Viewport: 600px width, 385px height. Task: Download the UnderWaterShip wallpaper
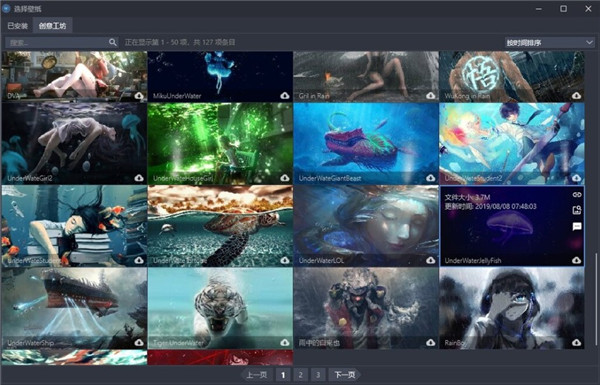click(139, 343)
